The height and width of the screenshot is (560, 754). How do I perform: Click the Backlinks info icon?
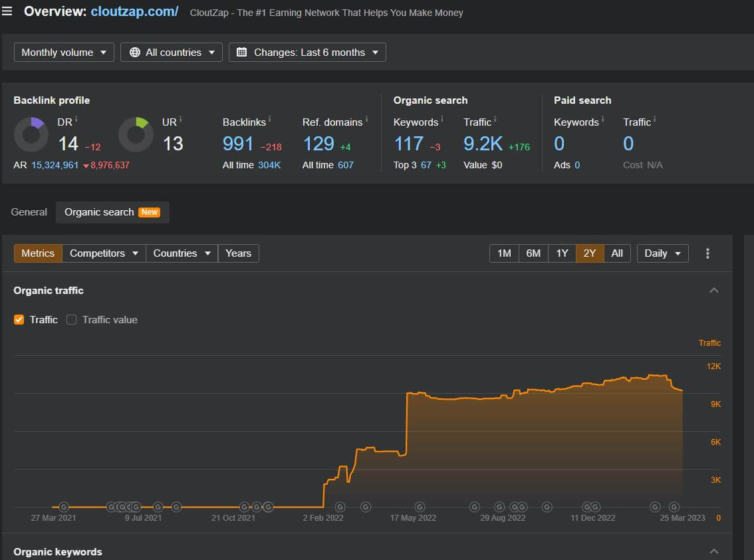(271, 120)
